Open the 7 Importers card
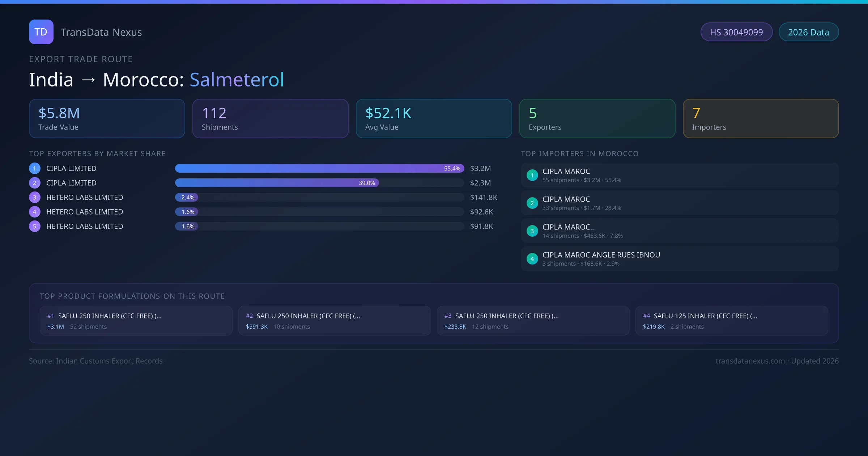868x456 pixels. tap(761, 118)
